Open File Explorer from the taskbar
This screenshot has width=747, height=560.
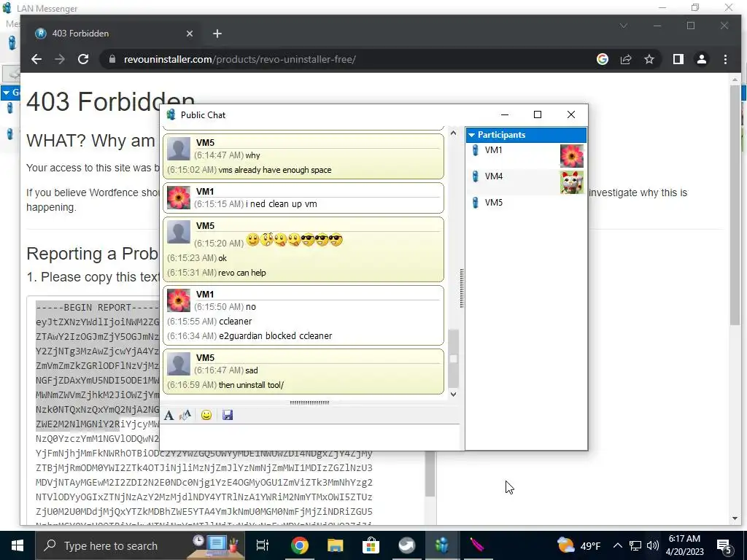336,545
